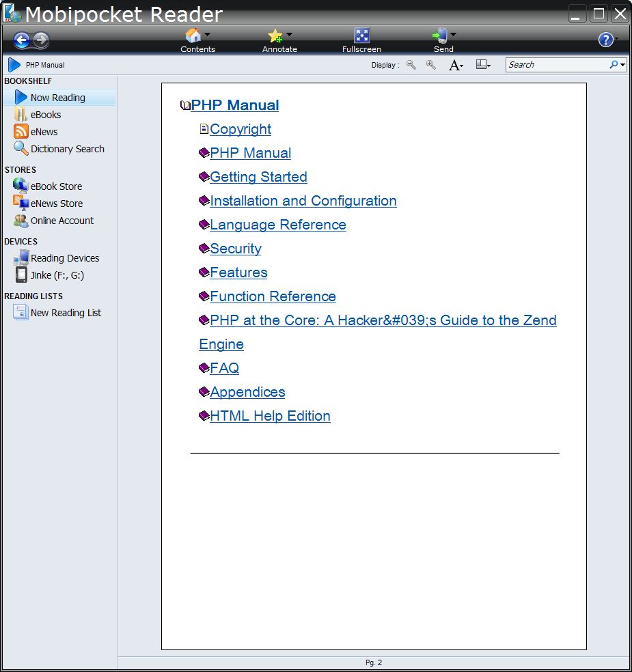Image resolution: width=632 pixels, height=672 pixels.
Task: Click the zoom out magnifier icon
Action: pyautogui.click(x=411, y=65)
